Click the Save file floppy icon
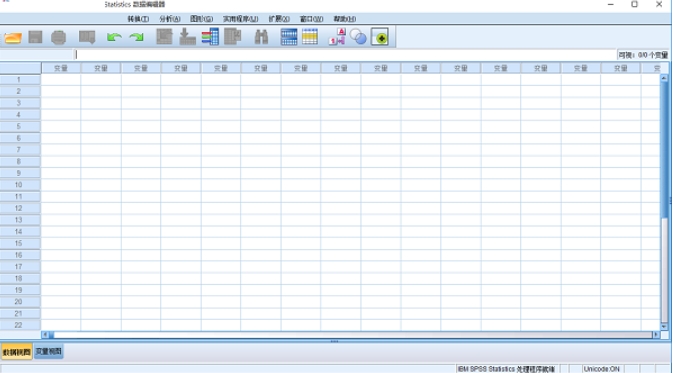 point(35,37)
